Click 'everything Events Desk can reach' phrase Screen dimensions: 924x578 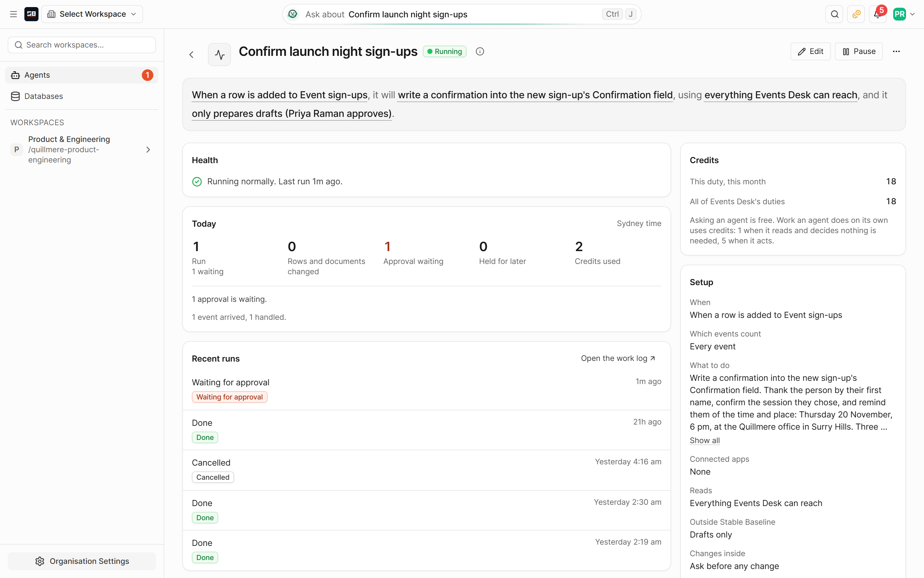[781, 95]
